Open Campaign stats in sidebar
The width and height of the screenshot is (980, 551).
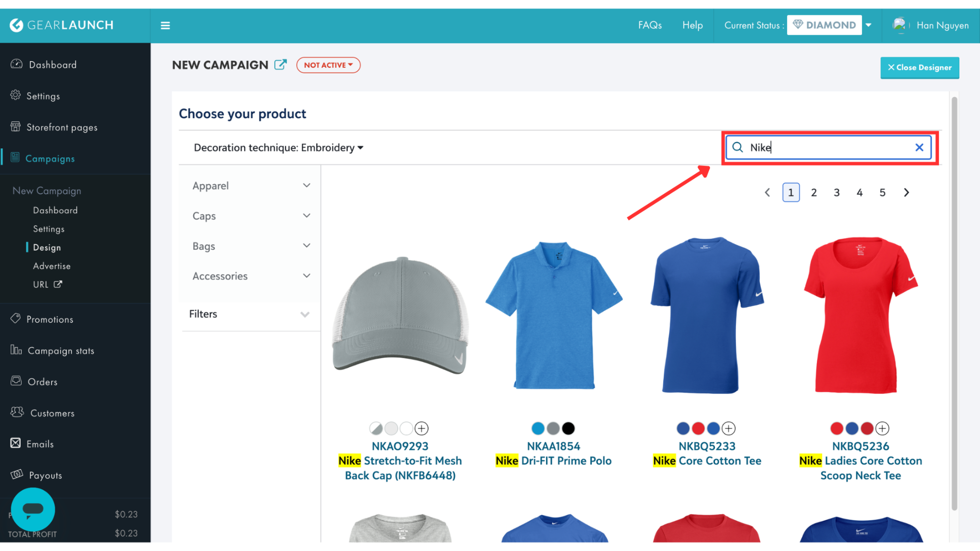coord(61,351)
